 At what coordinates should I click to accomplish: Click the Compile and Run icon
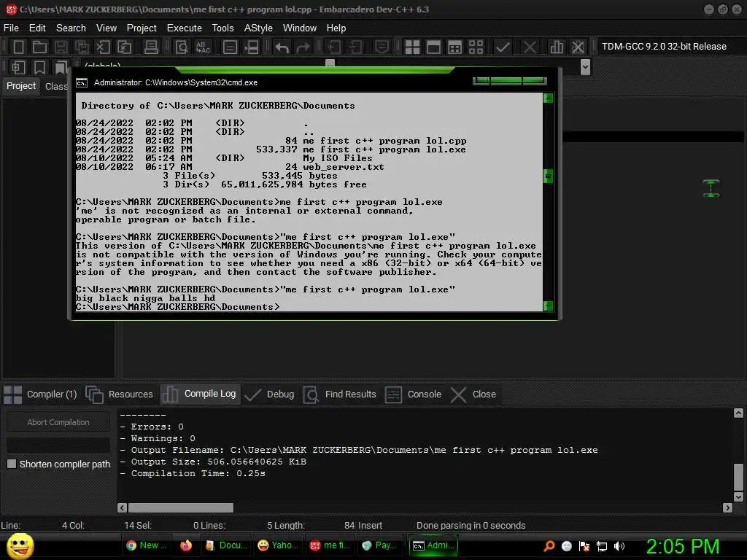(455, 47)
